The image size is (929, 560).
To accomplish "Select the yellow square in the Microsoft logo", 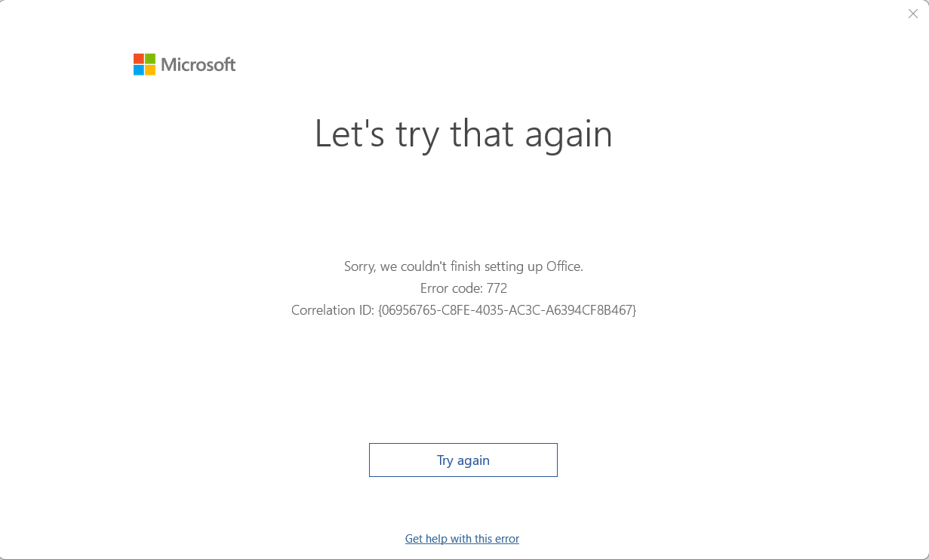I will (149, 69).
